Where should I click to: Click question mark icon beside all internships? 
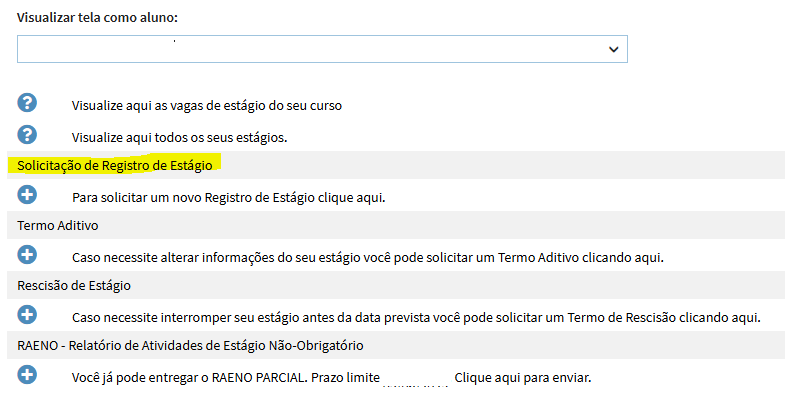27,135
